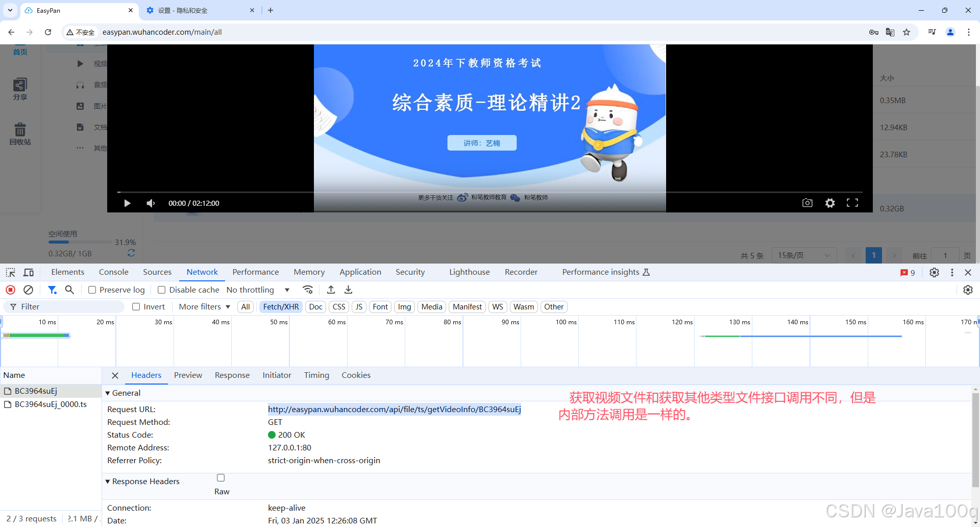The height and width of the screenshot is (527, 980).
Task: Switch to the Application panel
Action: [360, 272]
